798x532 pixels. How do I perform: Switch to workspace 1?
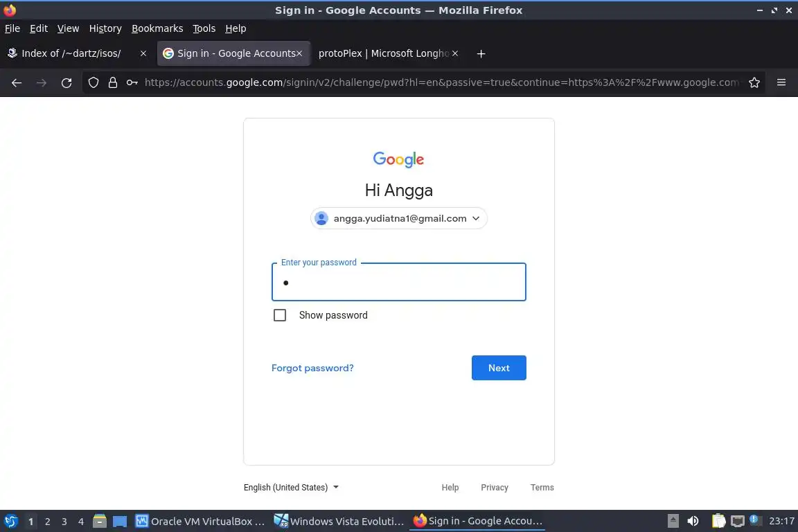[x=30, y=522]
